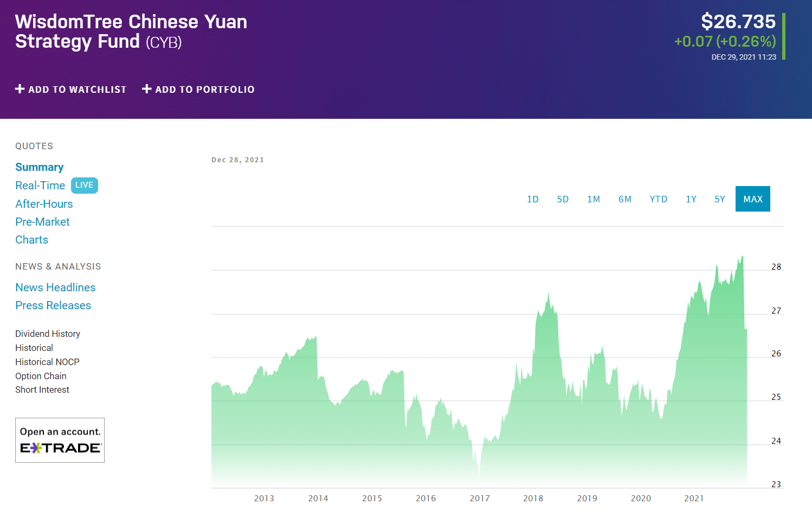Click the 28 y-axis value
This screenshot has height=530, width=812.
776,267
